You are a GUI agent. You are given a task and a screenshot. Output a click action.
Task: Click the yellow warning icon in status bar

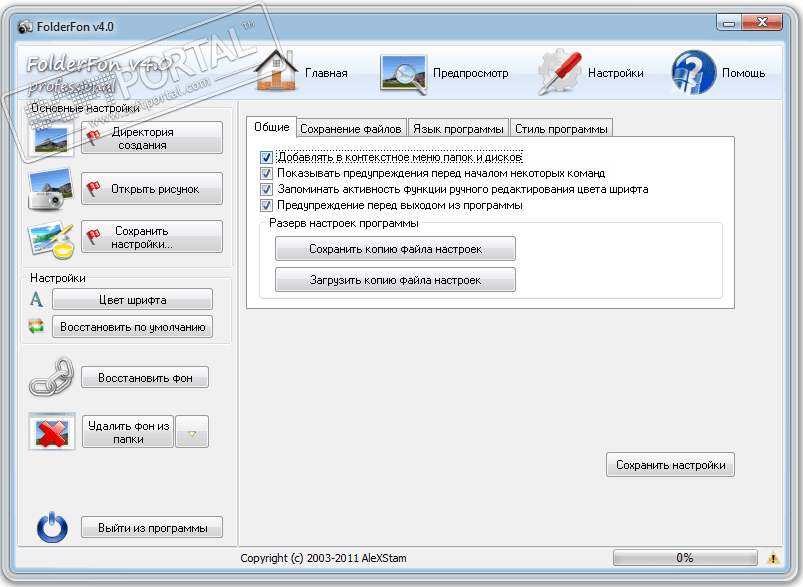[x=773, y=557]
